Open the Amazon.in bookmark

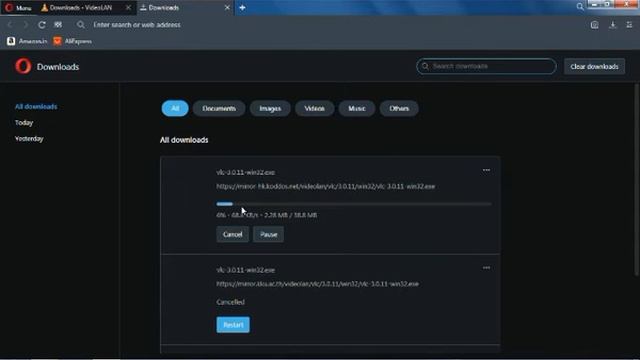tap(27, 41)
